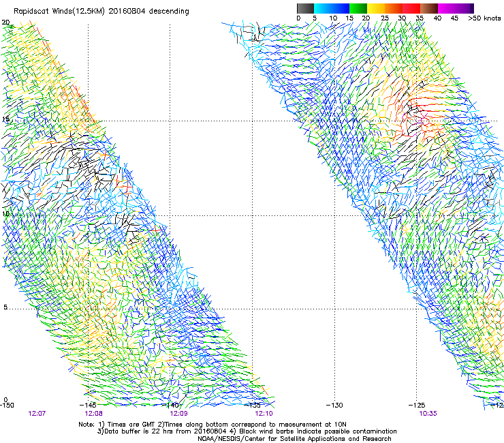This screenshot has width=504, height=443.
Task: Click the longitude '-150' axis label
Action: 7,405
